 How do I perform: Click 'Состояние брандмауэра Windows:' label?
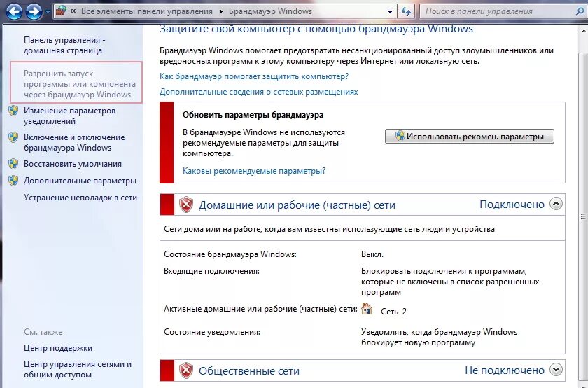click(230, 254)
